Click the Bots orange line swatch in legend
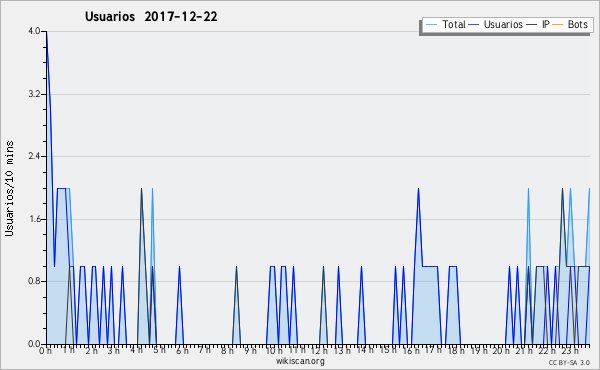Viewport: 600px width, 370px height. click(x=558, y=25)
